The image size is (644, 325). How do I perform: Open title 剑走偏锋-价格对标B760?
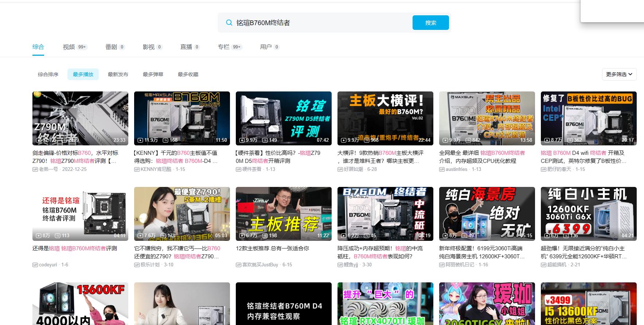click(x=75, y=157)
